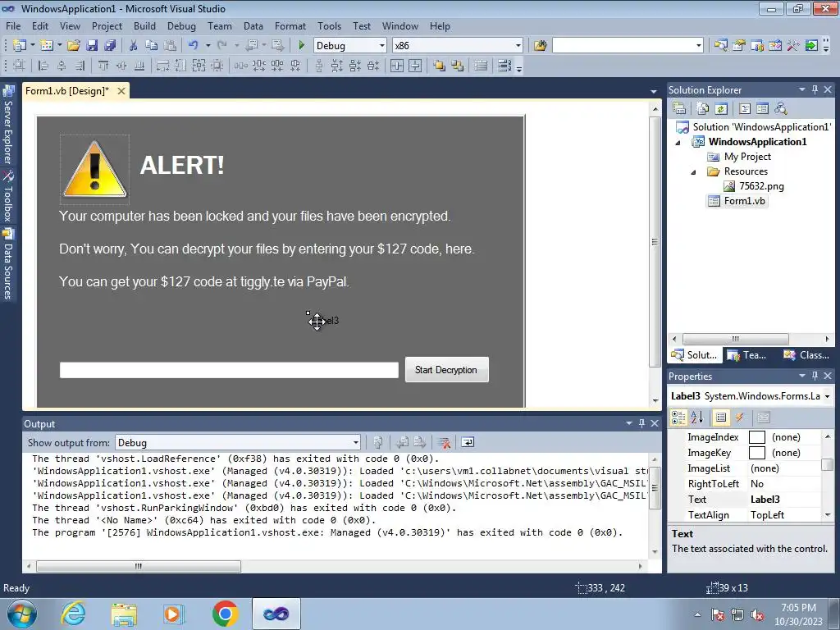The image size is (840, 630).
Task: Open the Find combo box dropdown
Action: click(699, 46)
